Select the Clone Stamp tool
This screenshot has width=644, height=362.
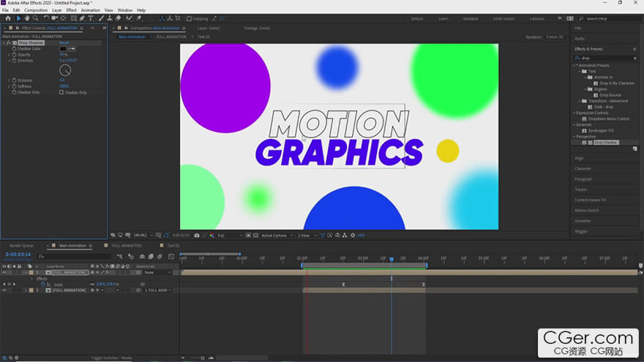click(x=110, y=18)
